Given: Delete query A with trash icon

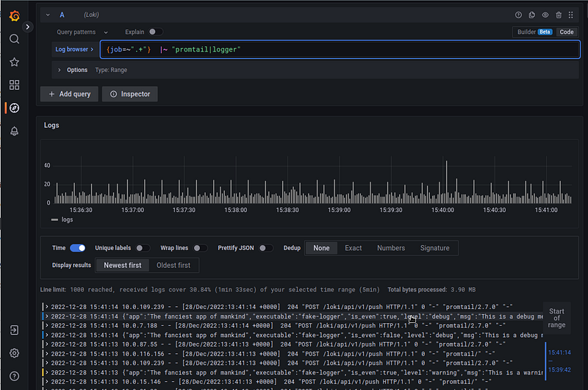Looking at the screenshot, I should (559, 15).
